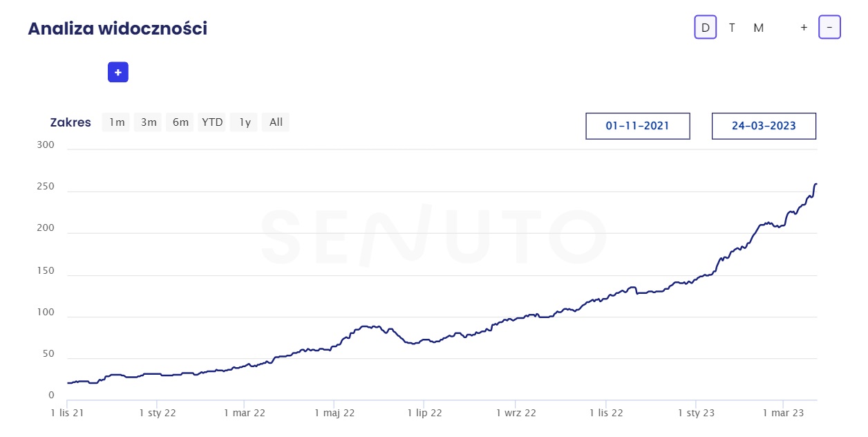The height and width of the screenshot is (437, 868).
Task: Select the 3m range
Action: click(x=149, y=122)
